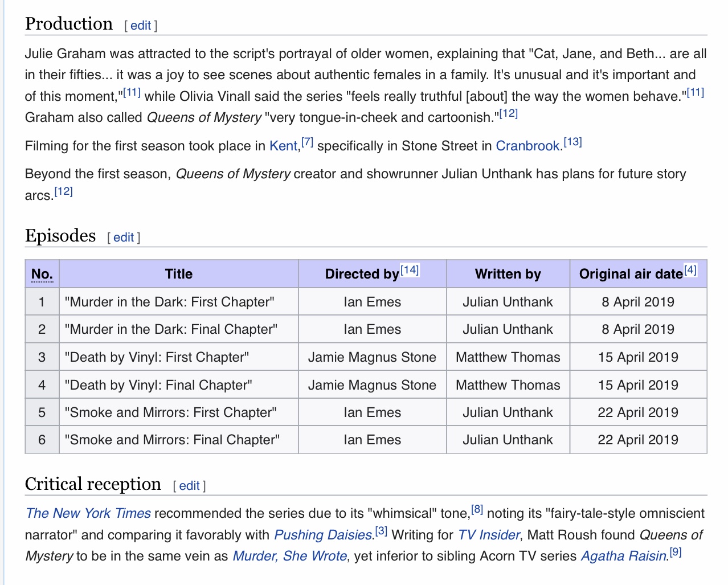Image resolution: width=728 pixels, height=585 pixels.
Task: Click the No. column header abbreviation
Action: (42, 274)
